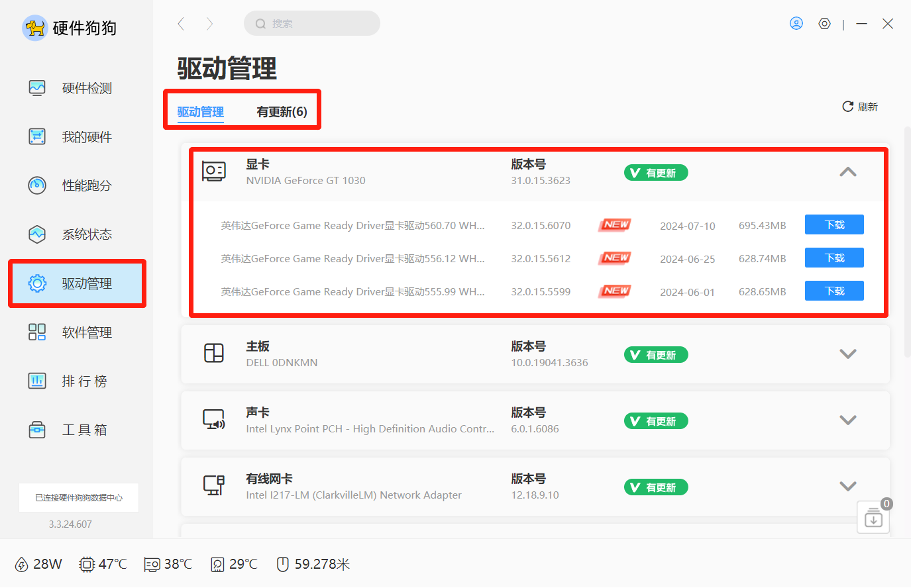This screenshot has height=588, width=911.
Task: Click 有更新 badge for 声卡
Action: click(656, 421)
